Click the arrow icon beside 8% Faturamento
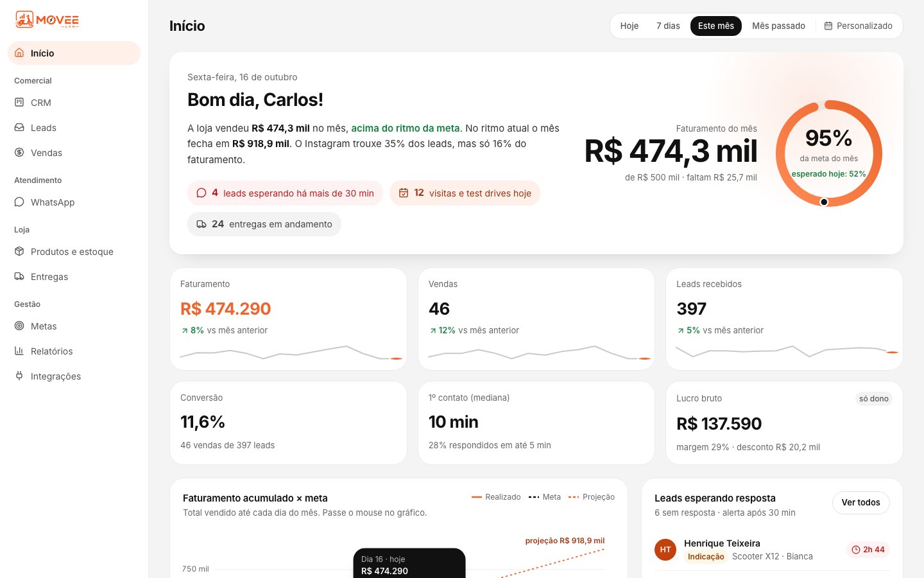The image size is (924, 578). (184, 331)
